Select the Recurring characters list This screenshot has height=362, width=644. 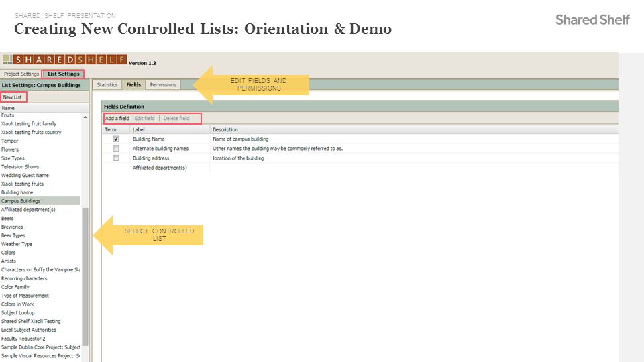tap(40, 278)
